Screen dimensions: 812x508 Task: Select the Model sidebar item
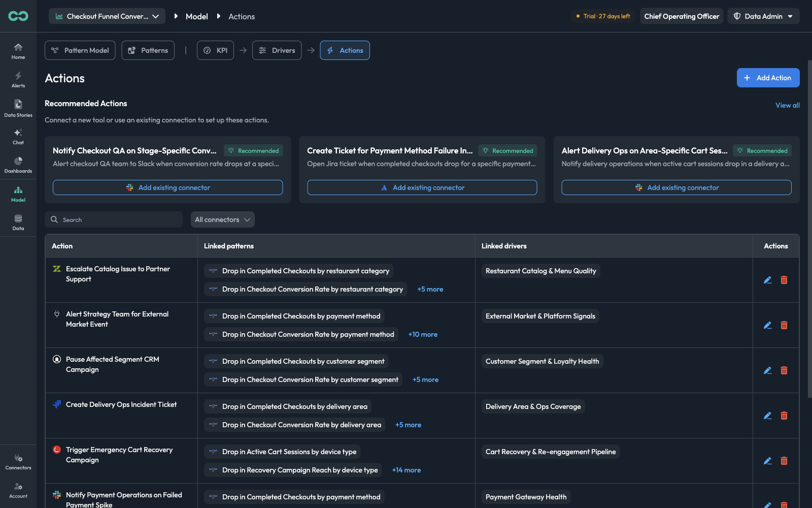(18, 194)
